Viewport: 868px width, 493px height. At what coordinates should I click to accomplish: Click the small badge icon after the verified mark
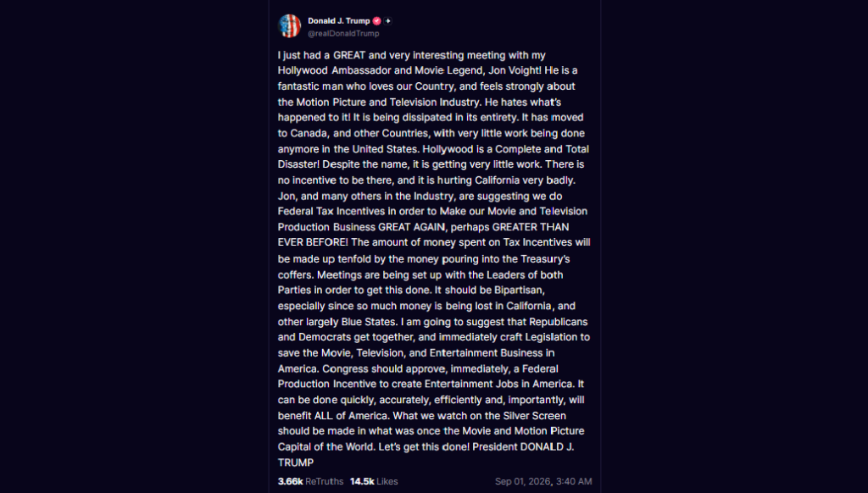tap(388, 21)
